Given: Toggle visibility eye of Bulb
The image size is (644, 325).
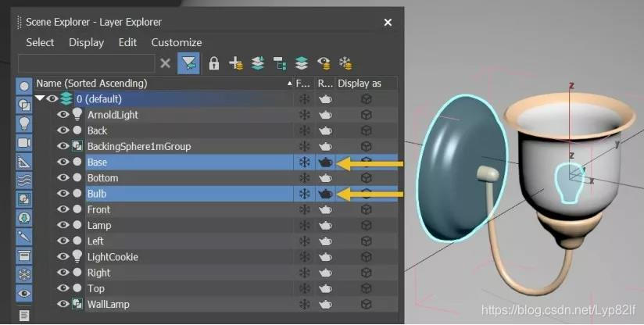Looking at the screenshot, I should 63,193.
